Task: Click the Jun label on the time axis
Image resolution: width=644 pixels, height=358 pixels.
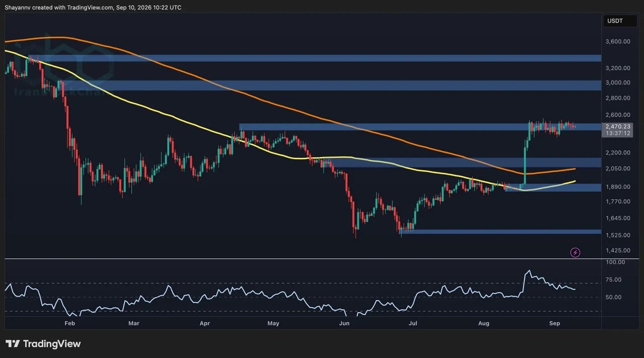Action: [x=345, y=323]
